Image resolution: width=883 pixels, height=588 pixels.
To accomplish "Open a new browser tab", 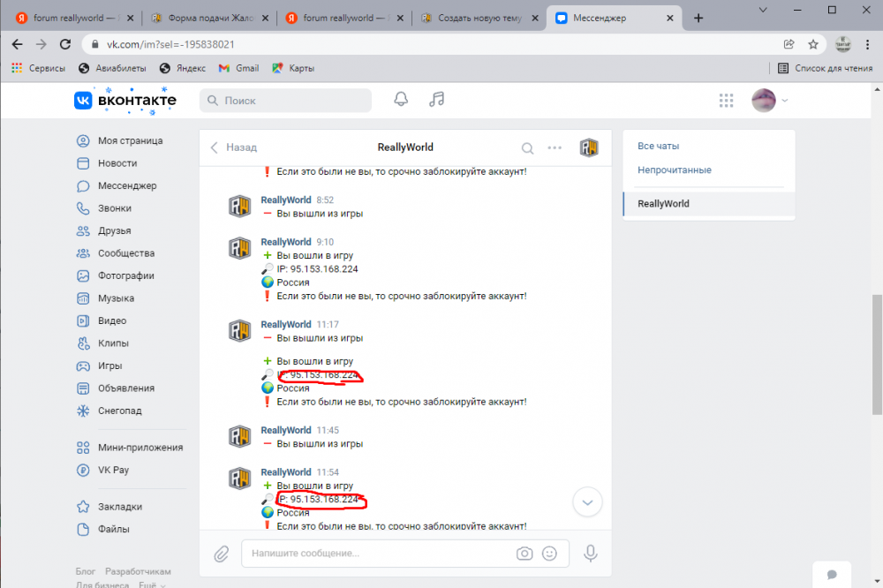I will click(698, 18).
